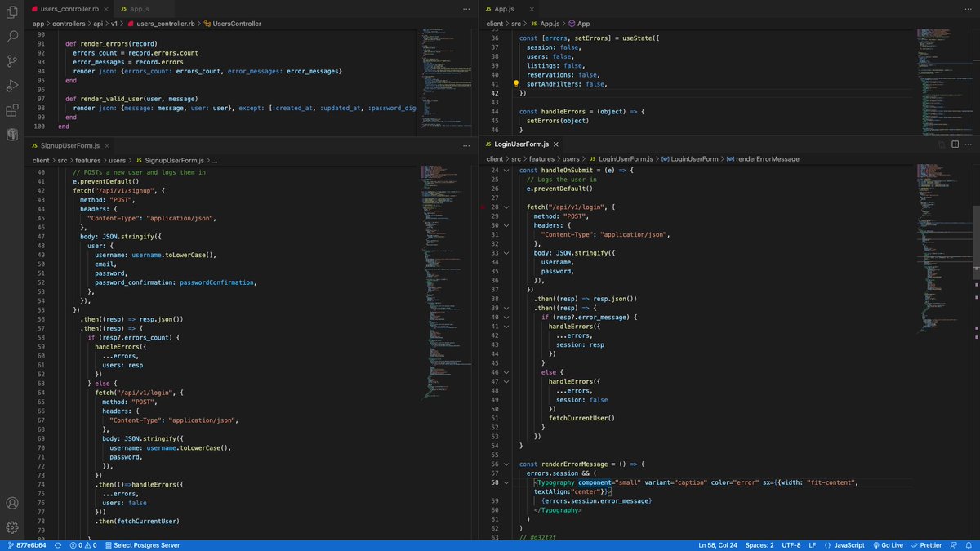Fold the if block at line 40
980x551 pixels.
point(506,317)
